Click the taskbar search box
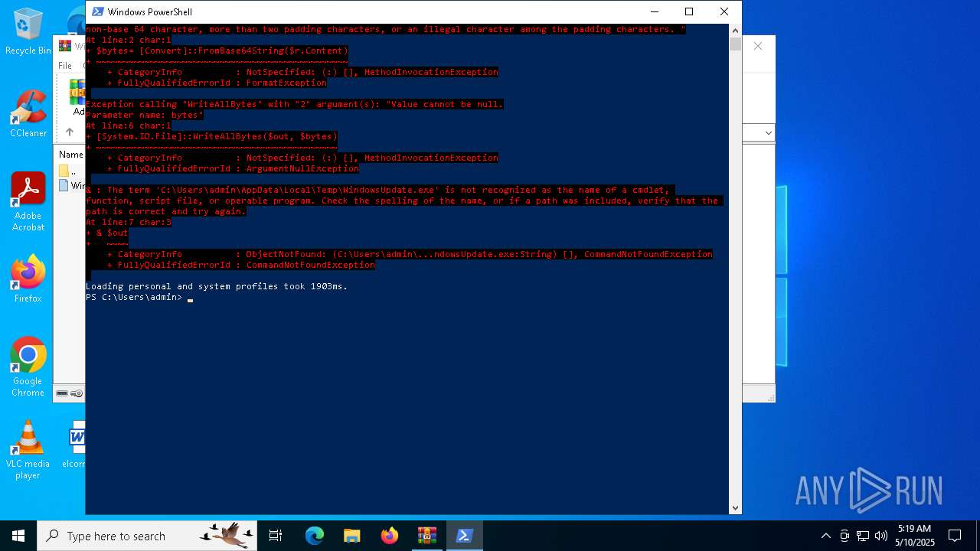 (x=148, y=536)
